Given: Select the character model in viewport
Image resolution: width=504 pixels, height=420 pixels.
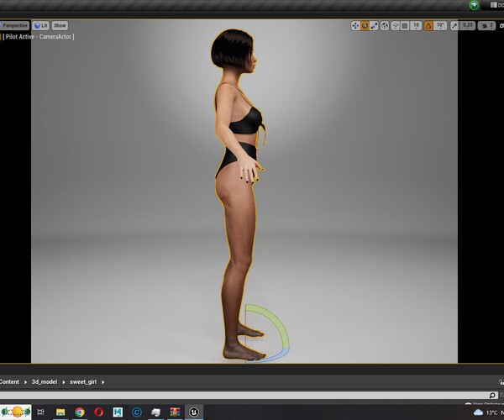Looking at the screenshot, I should click(239, 193).
